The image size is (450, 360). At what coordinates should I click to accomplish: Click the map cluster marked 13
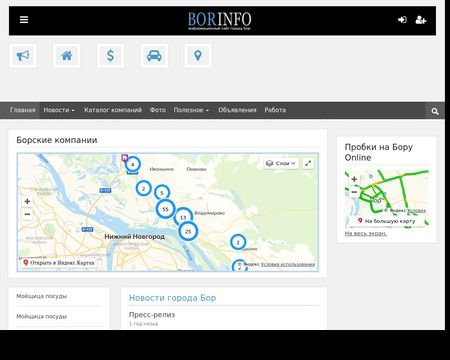183,217
